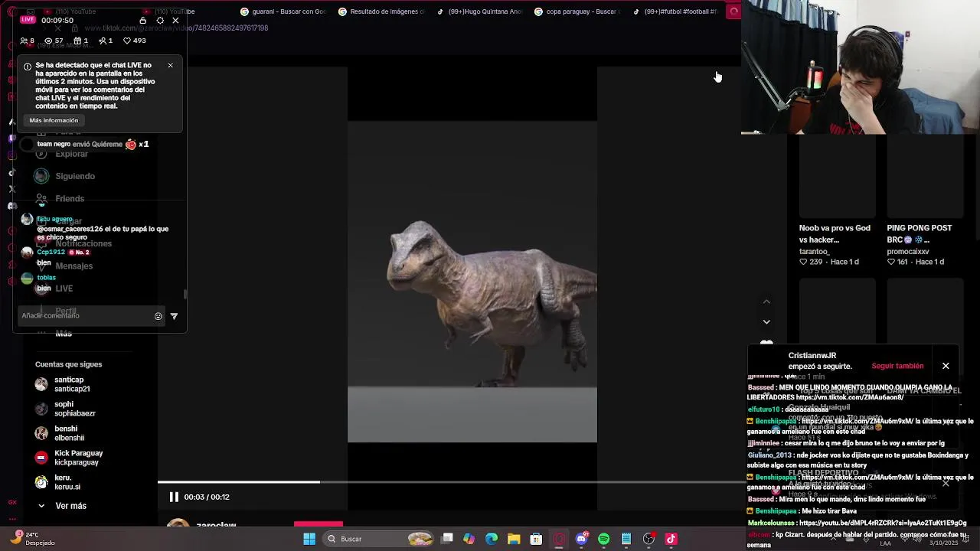Open Explorar in TikTok sidebar
Screen dimensions: 980x551
coord(71,154)
